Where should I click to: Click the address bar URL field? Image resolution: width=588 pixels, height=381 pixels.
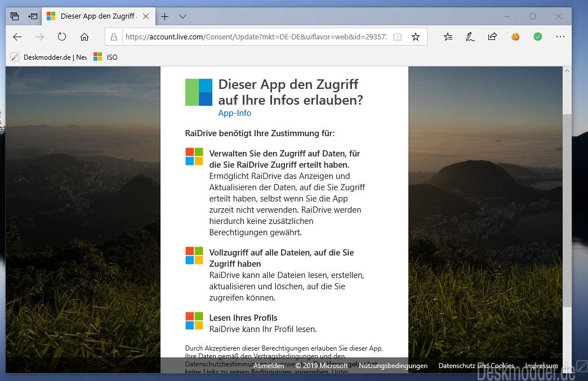pyautogui.click(x=256, y=37)
